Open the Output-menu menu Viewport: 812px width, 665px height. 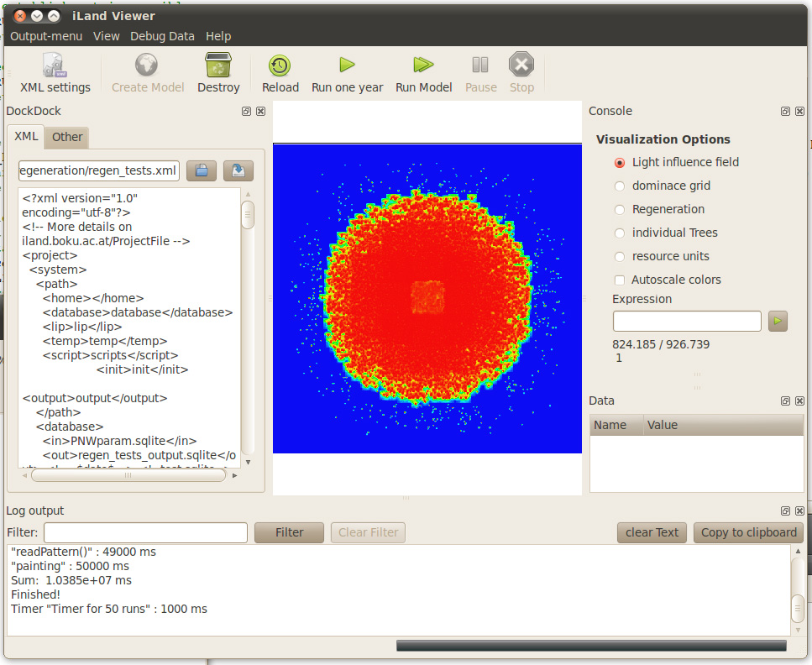pyautogui.click(x=46, y=36)
